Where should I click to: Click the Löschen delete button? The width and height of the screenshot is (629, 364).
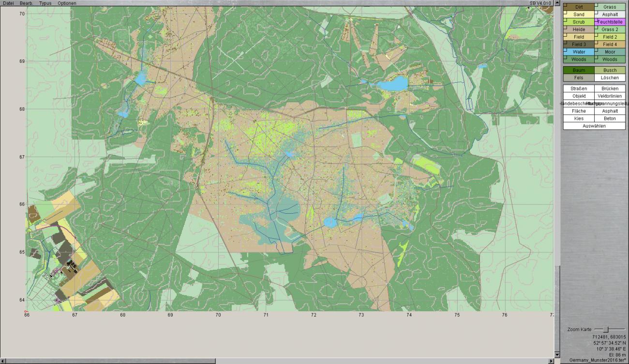[610, 78]
